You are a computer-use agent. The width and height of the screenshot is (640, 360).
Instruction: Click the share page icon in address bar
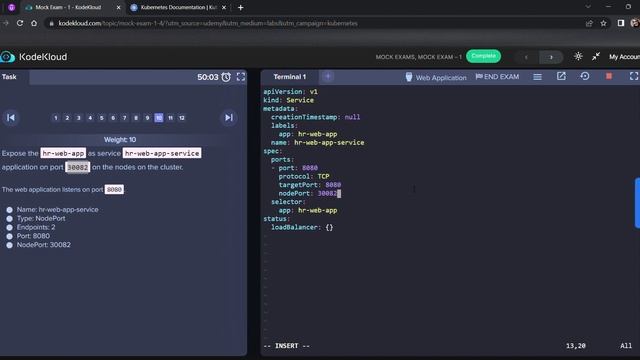coord(589,23)
